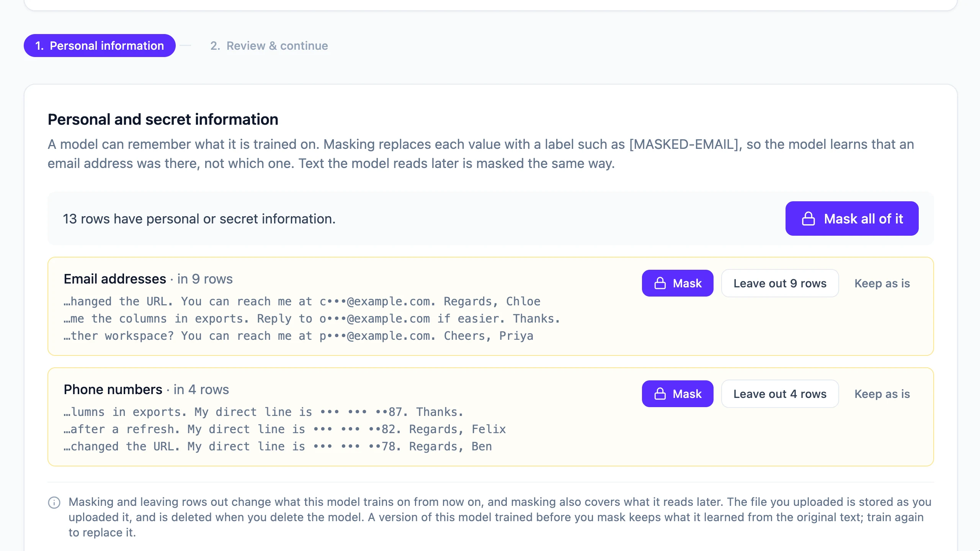The image size is (980, 551).
Task: Click the lock icon on Mask all of it
Action: (x=808, y=218)
